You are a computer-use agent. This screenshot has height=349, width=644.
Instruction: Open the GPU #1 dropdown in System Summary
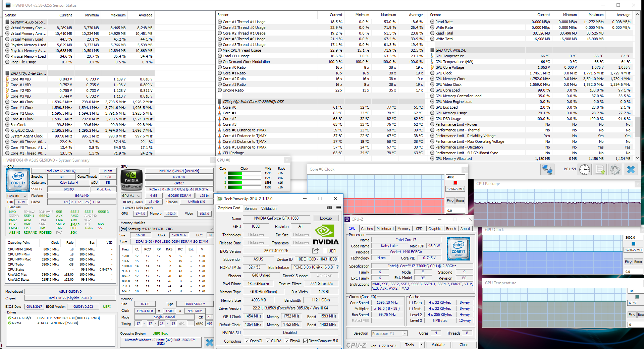point(131,196)
